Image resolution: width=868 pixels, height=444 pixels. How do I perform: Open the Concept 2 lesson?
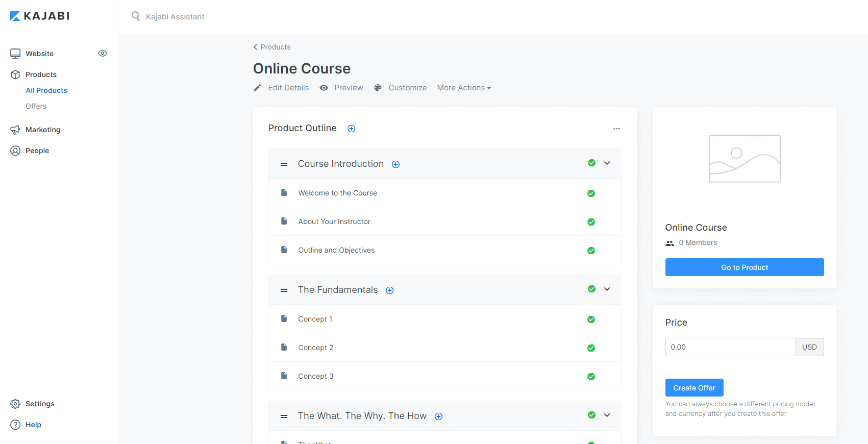(x=316, y=348)
